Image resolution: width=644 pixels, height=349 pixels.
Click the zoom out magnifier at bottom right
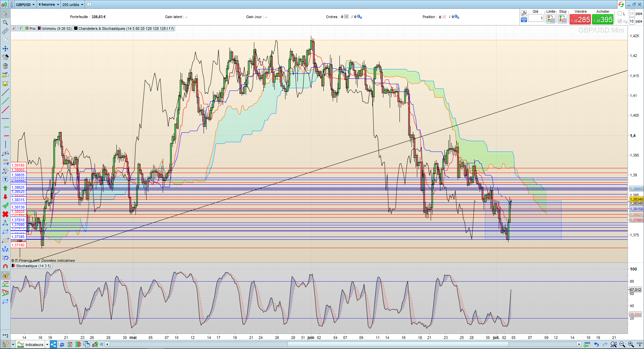[623, 344]
